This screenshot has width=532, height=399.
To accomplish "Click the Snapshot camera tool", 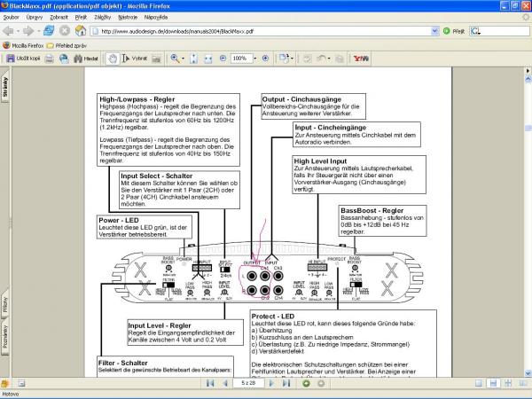I will tap(158, 59).
